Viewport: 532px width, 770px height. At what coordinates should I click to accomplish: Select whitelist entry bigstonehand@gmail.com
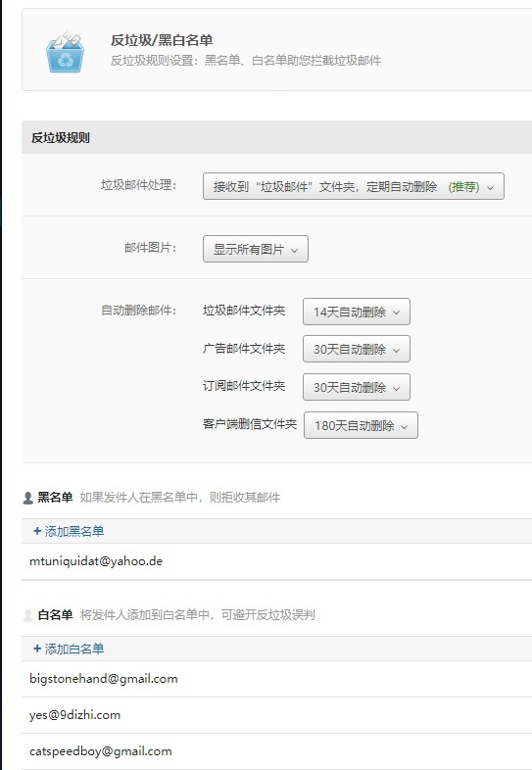coord(276,679)
